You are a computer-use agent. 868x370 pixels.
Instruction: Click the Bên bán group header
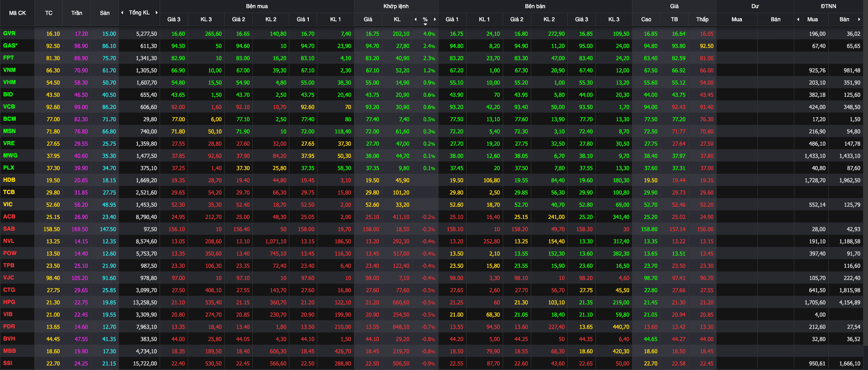[535, 6]
